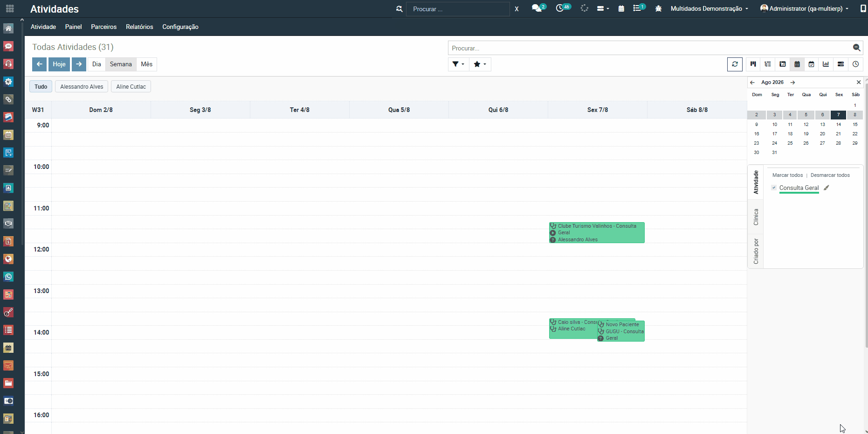Open the favorites star dropdown

[480, 64]
